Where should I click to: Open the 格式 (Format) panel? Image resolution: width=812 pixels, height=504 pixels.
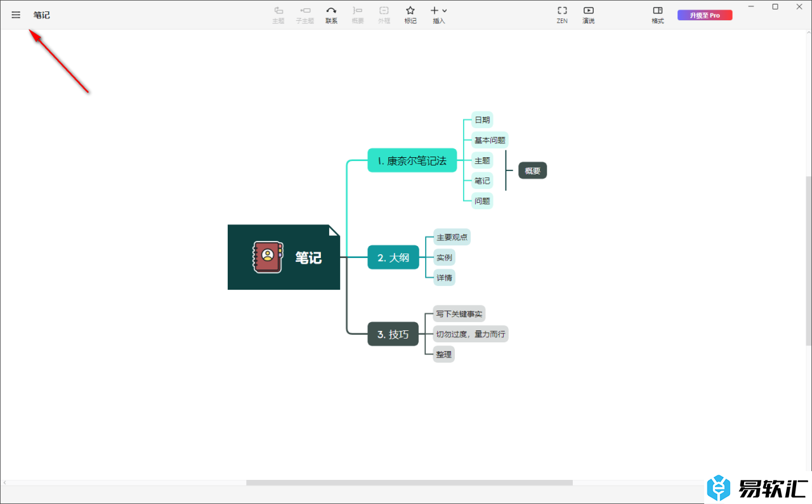[x=658, y=15]
